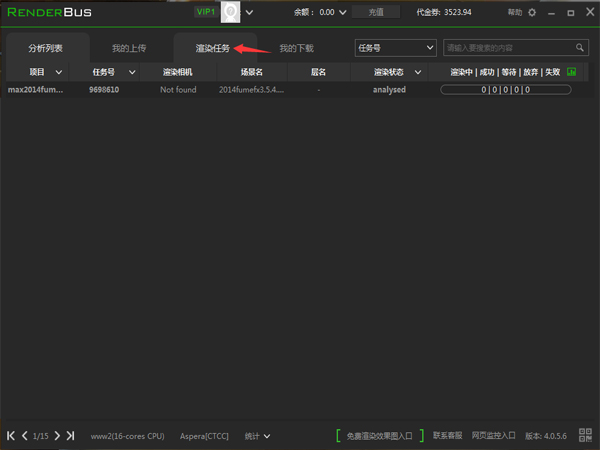
Task: Click the 渲染中|成功|等待|放弃|失败 column header
Action: pos(505,72)
